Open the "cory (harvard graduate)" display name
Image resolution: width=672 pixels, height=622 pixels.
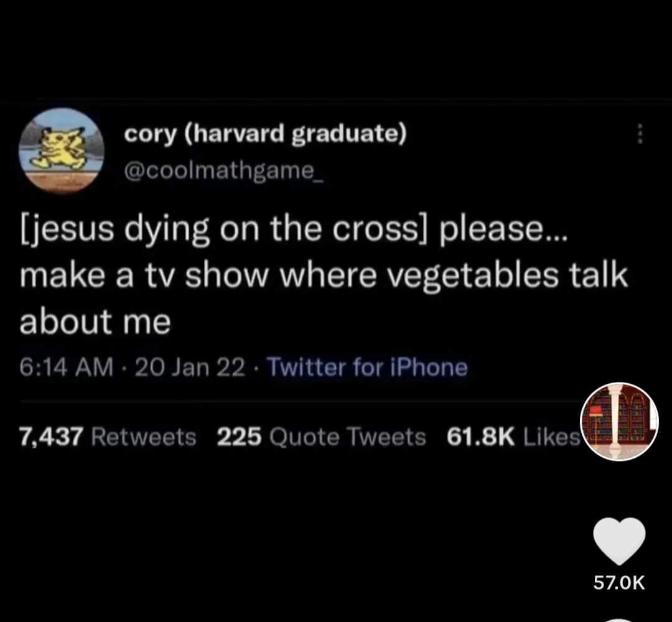click(265, 134)
